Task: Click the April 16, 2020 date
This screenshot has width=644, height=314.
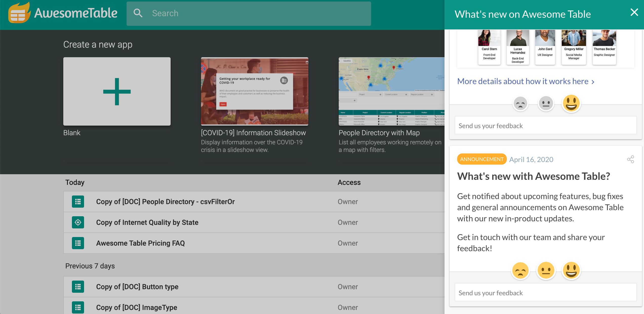Action: 531,160
